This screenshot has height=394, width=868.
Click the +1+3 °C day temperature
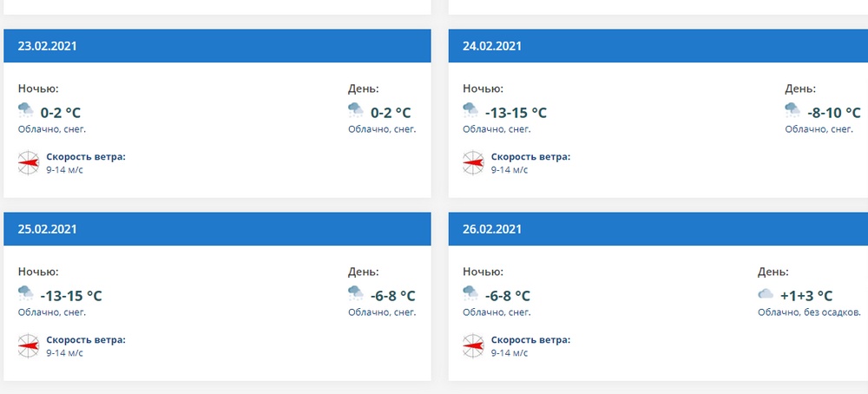click(807, 296)
